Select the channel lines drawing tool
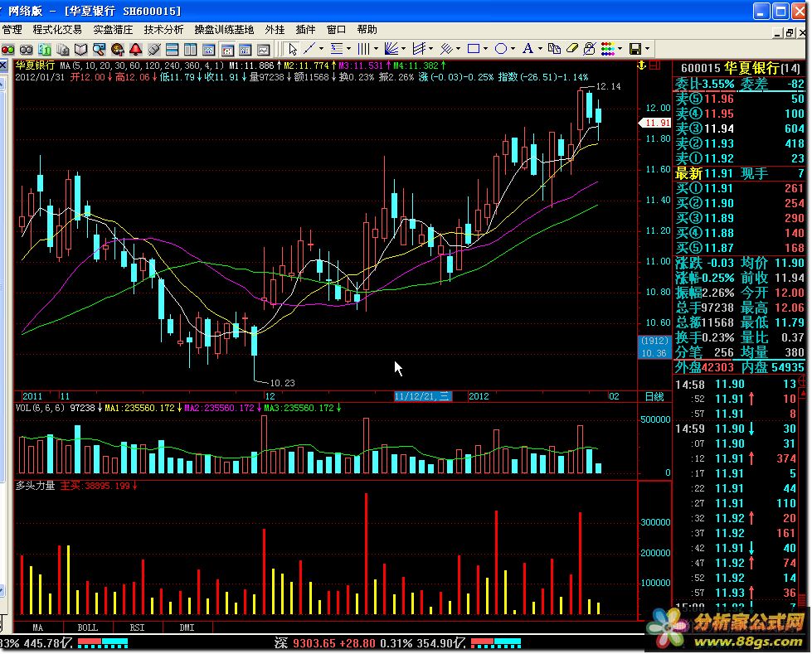The height and width of the screenshot is (654, 812). 419,49
